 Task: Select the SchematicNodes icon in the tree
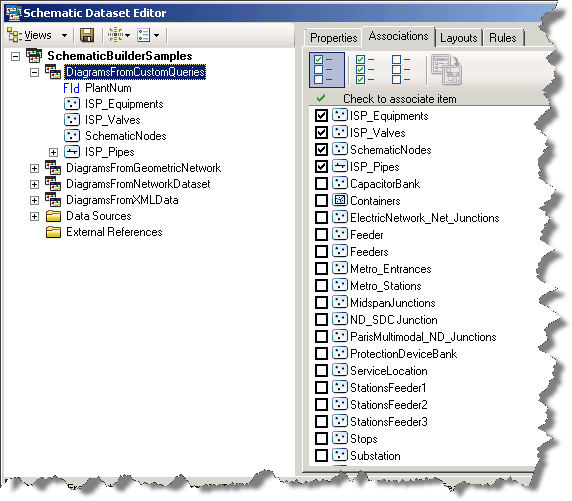pyautogui.click(x=72, y=136)
